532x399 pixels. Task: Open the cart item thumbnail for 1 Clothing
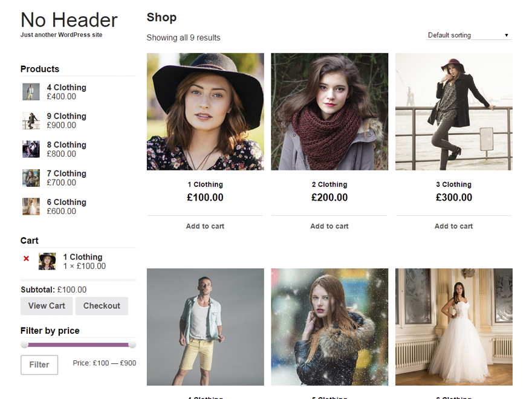point(47,261)
